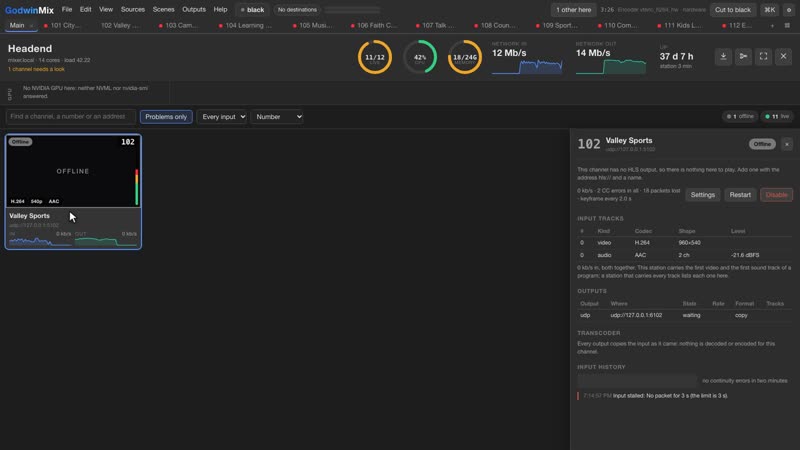Open the Edit menu

pyautogui.click(x=85, y=9)
